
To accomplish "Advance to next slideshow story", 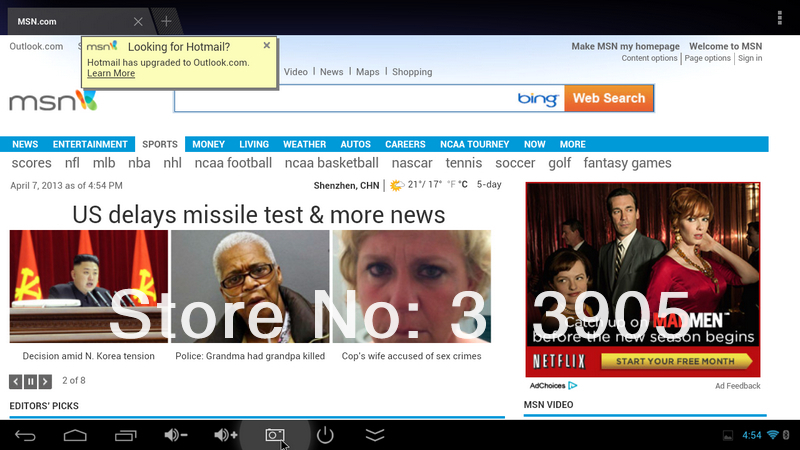I will (45, 381).
